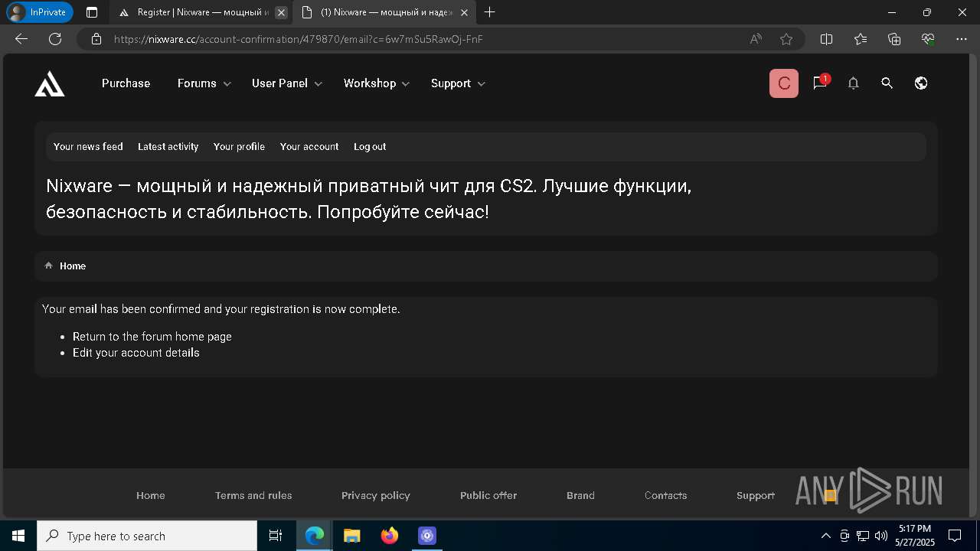Screen dimensions: 980x551
Task: Open the Favorites list icon
Action: [861, 39]
